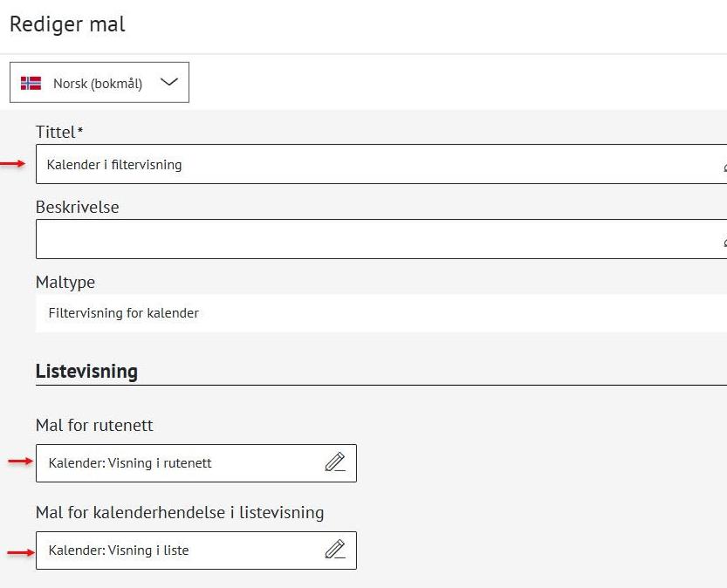Screen dimensions: 727x588
Task: Click the pencil icon for Mal for rutenett
Action: 335,462
